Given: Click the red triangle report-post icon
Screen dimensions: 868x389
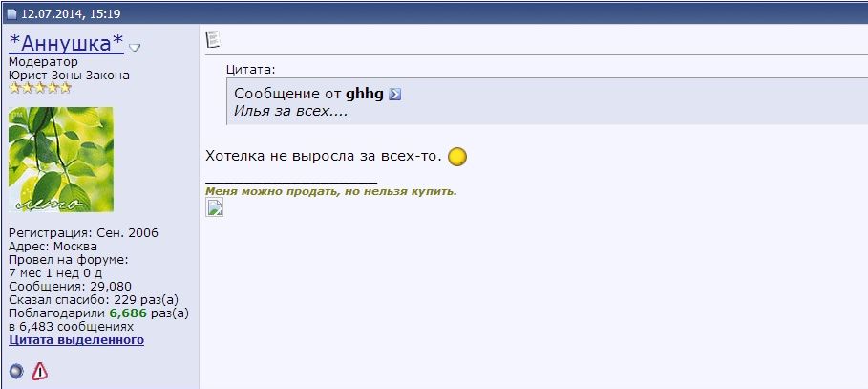Looking at the screenshot, I should click(x=39, y=371).
